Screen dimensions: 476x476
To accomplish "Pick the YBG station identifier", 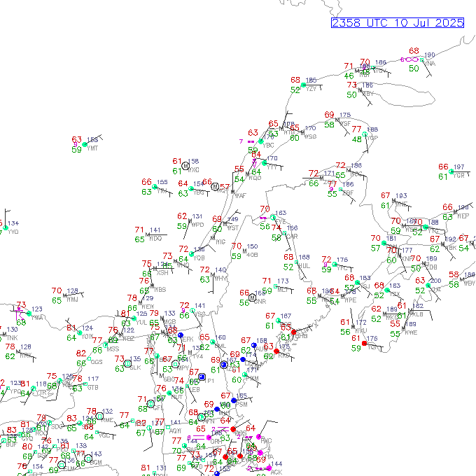I will click(199, 192).
